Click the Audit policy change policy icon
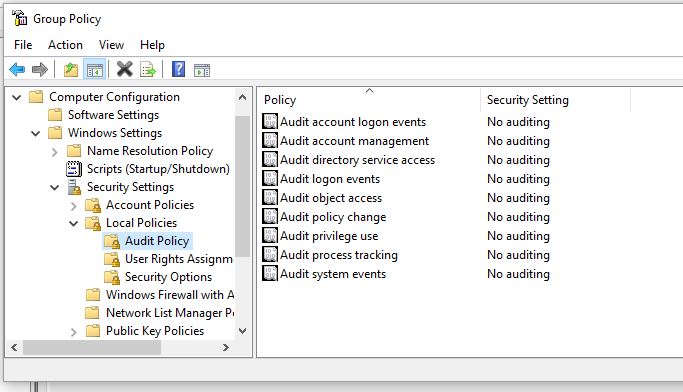 [270, 216]
